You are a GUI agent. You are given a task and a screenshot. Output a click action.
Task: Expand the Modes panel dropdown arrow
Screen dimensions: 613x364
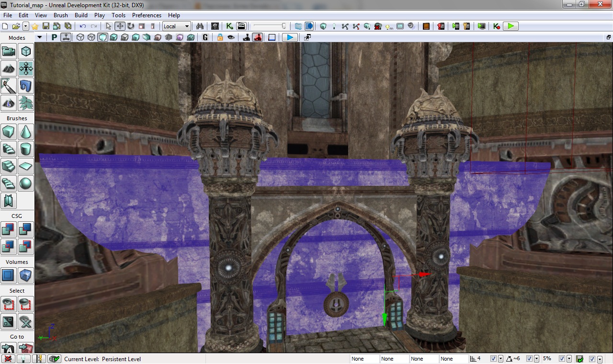point(39,38)
